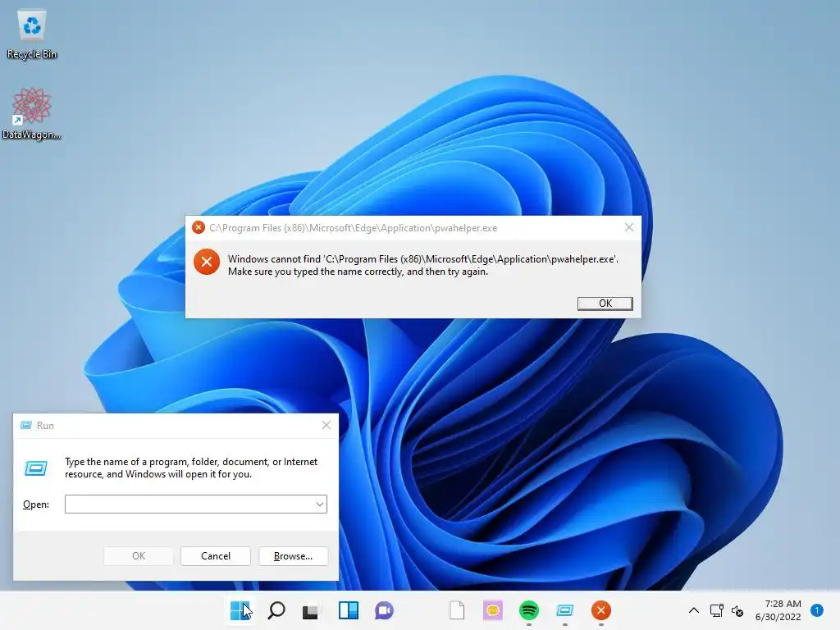The height and width of the screenshot is (630, 840).
Task: Click the 'Open:' label in Run
Action: [x=36, y=504]
